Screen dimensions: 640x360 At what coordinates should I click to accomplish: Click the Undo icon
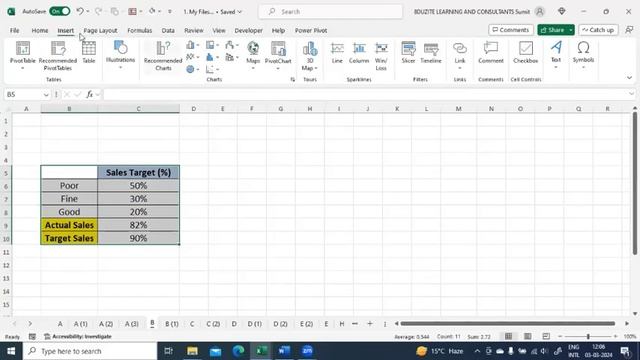coord(80,11)
